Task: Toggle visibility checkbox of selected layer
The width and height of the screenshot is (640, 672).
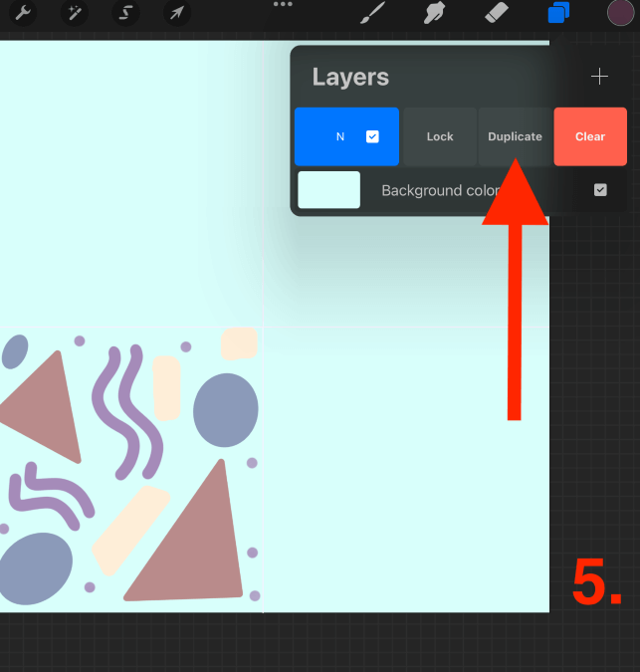Action: point(372,136)
